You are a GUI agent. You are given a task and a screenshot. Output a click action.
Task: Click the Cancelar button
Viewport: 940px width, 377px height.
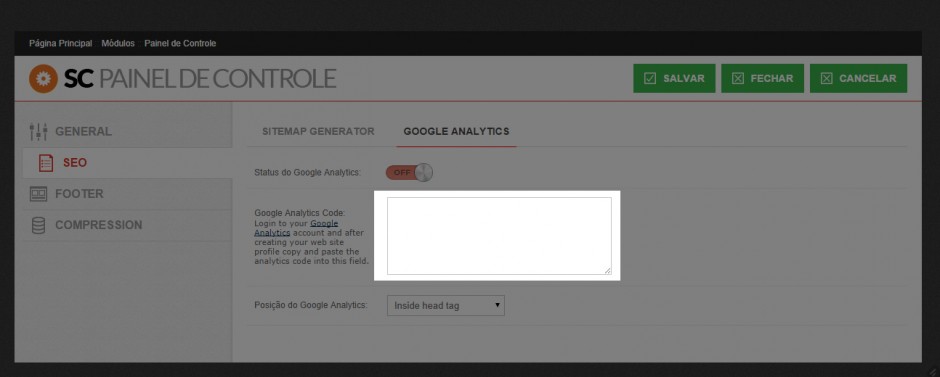[858, 79]
